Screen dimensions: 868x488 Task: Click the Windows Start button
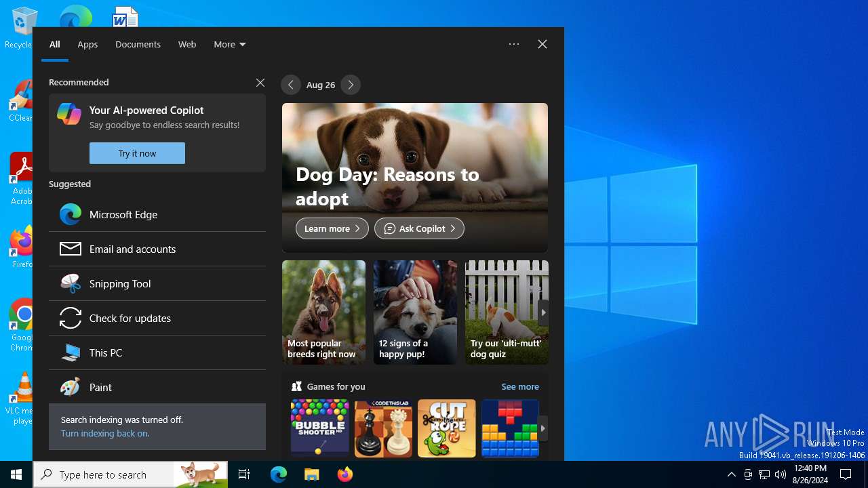16,474
